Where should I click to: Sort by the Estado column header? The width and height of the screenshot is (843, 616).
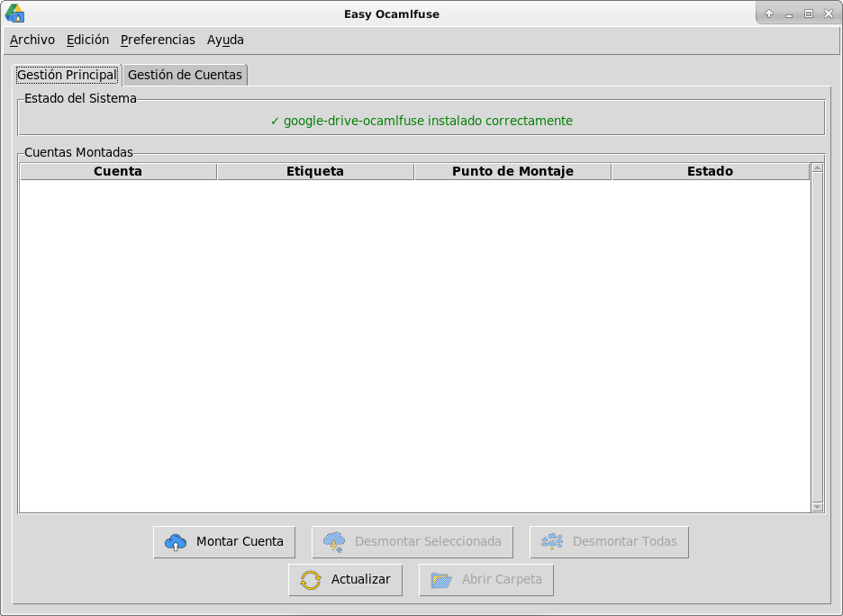(711, 171)
